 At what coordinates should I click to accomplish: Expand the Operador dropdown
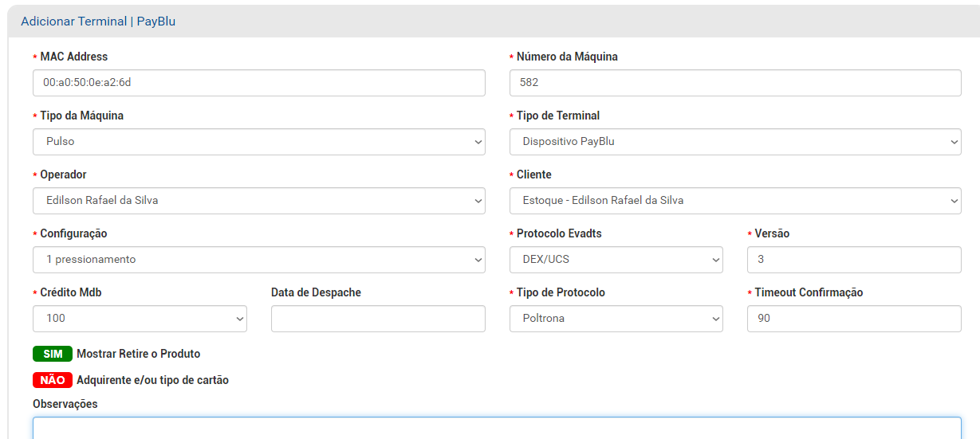coord(259,201)
